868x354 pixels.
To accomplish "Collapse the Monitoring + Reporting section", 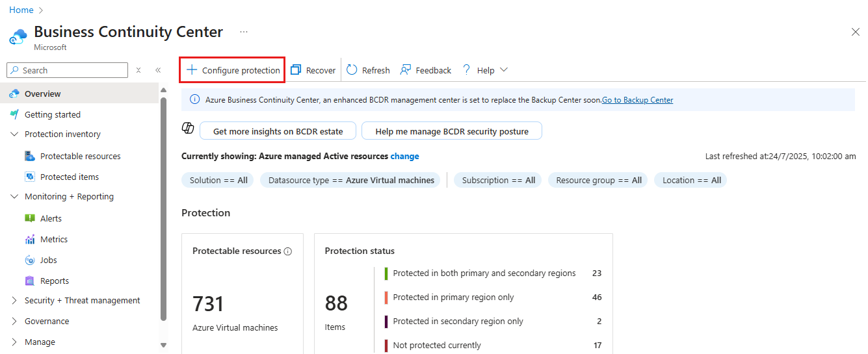I will (x=14, y=196).
